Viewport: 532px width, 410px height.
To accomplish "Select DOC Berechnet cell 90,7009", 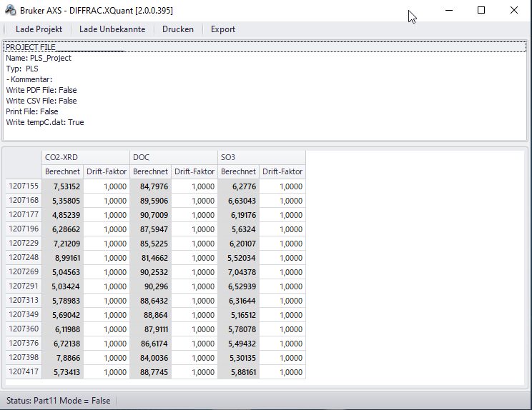I will tap(151, 215).
